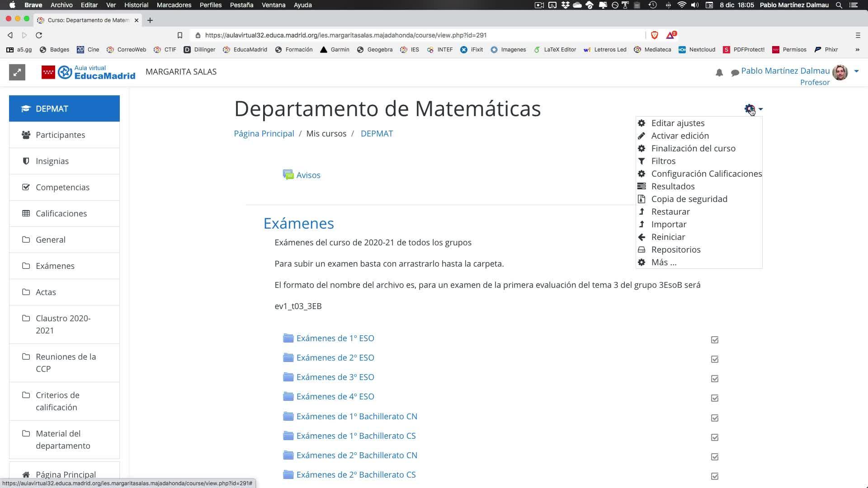This screenshot has width=868, height=488.
Task: Click the notifications bell icon
Action: coord(719,73)
